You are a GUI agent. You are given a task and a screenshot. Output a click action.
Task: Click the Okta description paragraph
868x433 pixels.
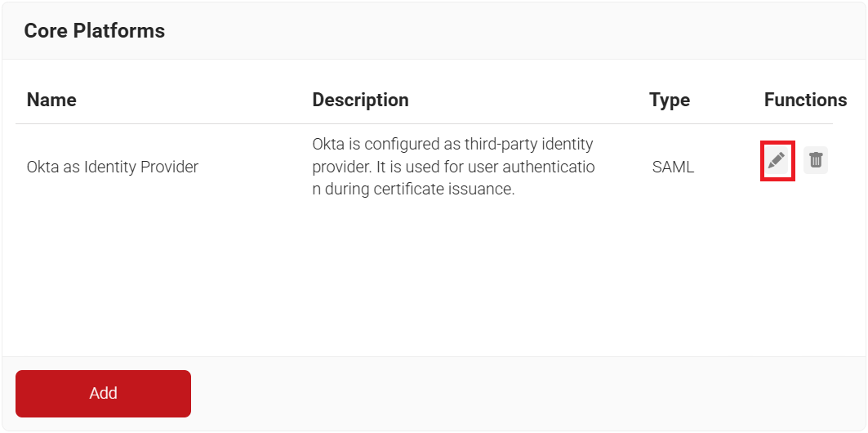[x=453, y=167]
